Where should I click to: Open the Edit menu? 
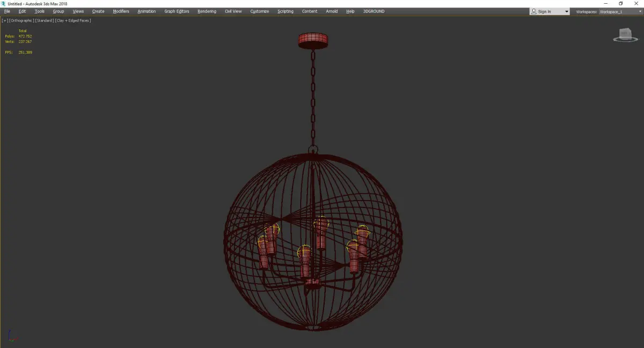(x=22, y=11)
